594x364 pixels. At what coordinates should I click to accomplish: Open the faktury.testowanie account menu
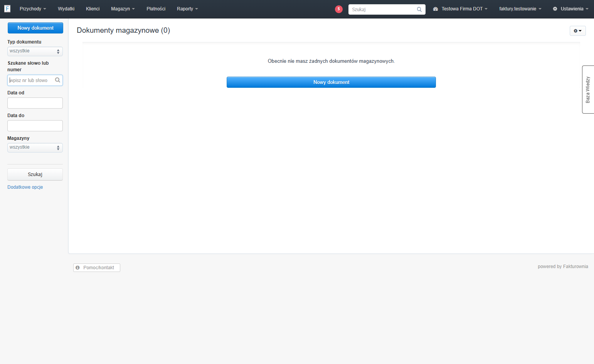[x=520, y=9]
